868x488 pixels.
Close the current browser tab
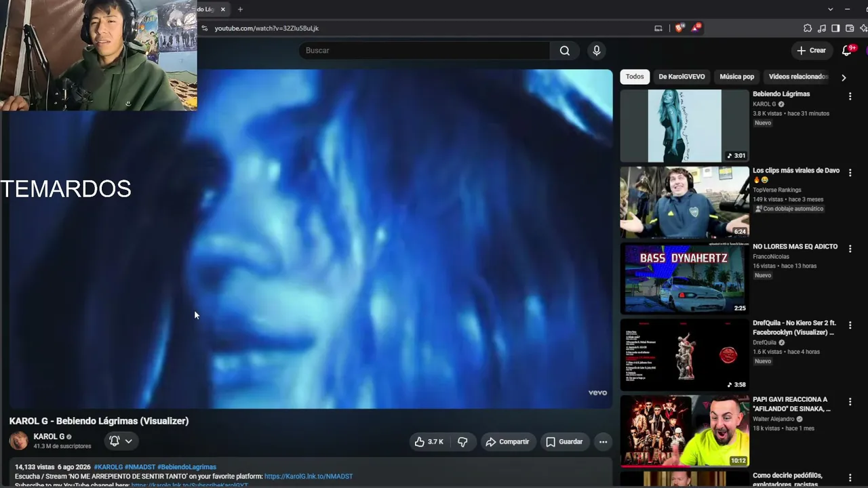(222, 9)
